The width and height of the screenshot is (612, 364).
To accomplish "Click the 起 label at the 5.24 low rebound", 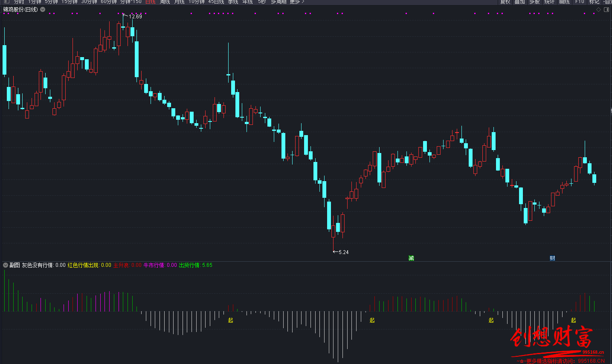I will click(372, 320).
